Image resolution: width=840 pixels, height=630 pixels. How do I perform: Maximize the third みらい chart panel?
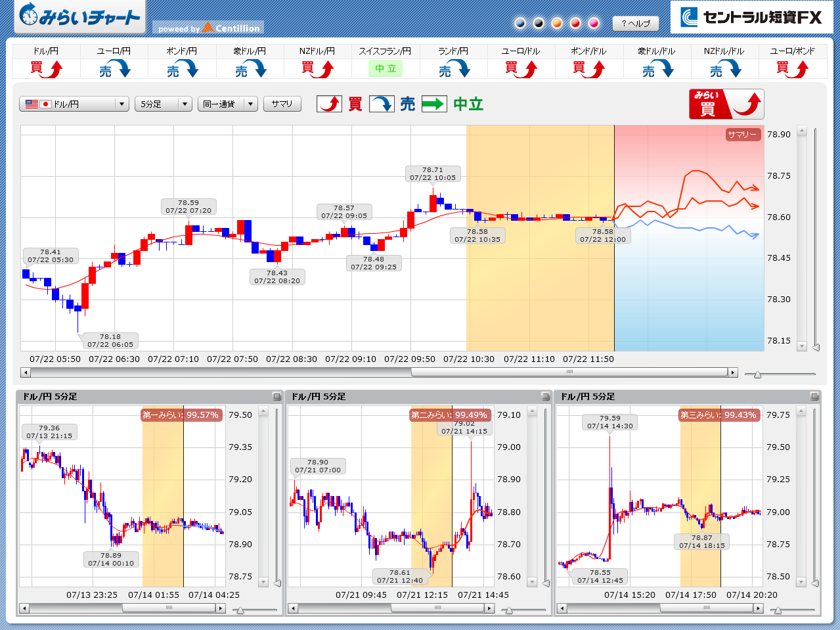tap(814, 396)
